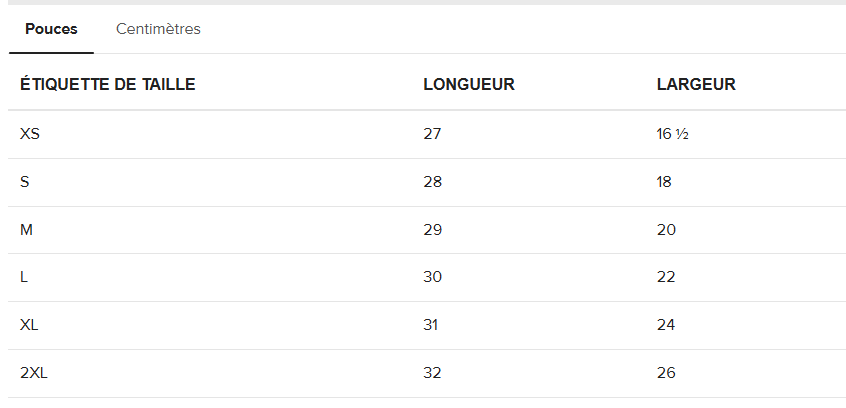Click the M width value 20
The height and width of the screenshot is (408, 846).
pos(666,230)
